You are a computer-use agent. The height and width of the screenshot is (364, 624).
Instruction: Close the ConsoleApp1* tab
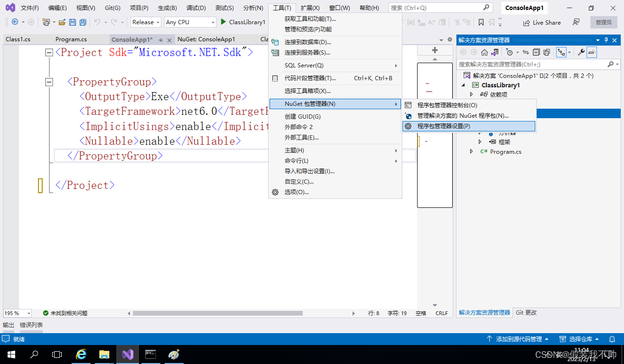tap(169, 40)
